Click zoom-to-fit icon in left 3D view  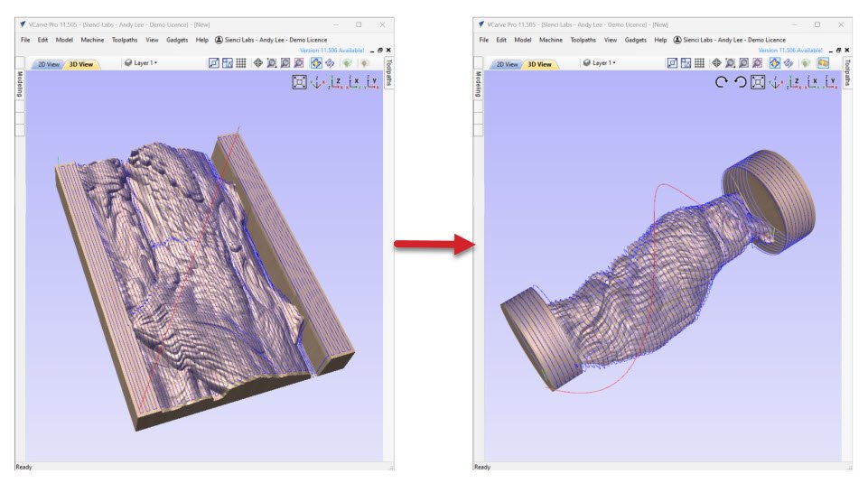(x=299, y=82)
